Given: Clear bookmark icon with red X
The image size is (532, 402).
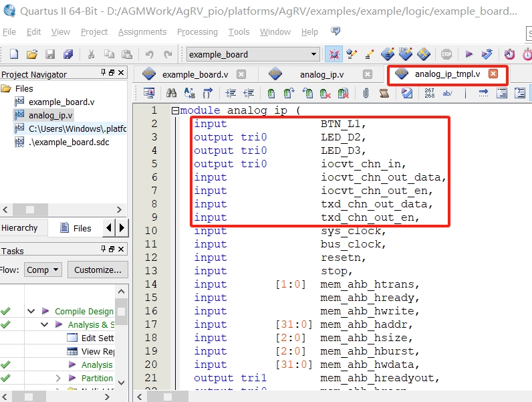Looking at the screenshot, I should coord(325,93).
